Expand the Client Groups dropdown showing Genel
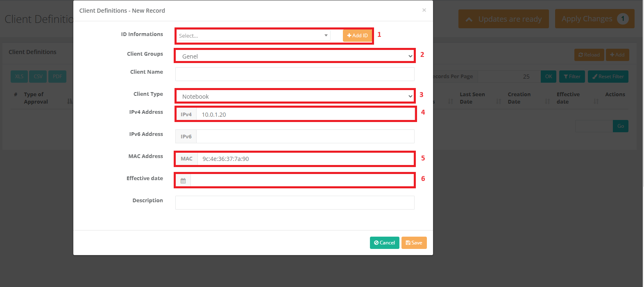The height and width of the screenshot is (287, 644). coord(295,56)
